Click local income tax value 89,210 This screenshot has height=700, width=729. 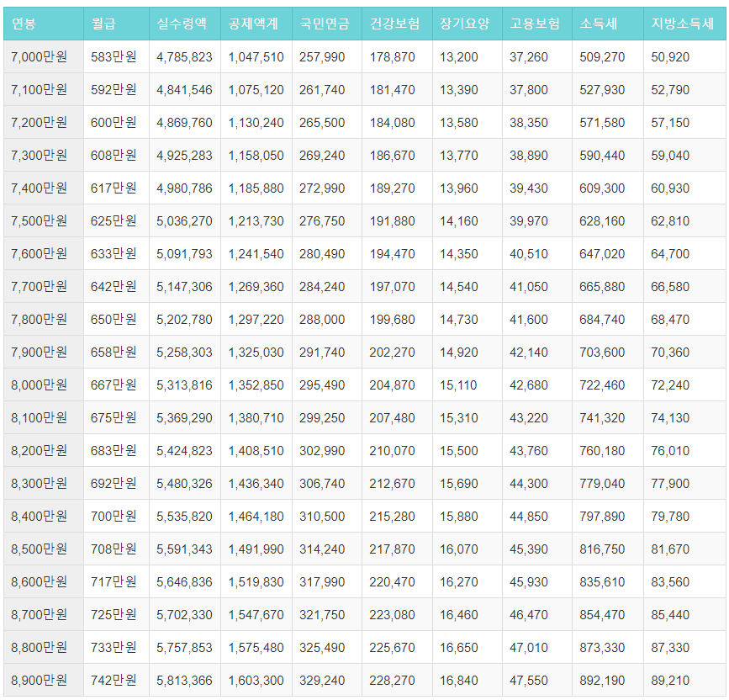[670, 681]
